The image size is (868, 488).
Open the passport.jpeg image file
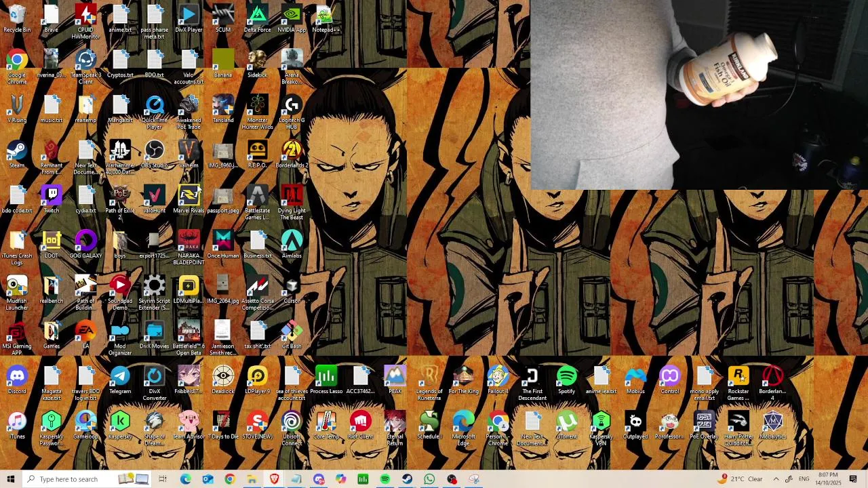coord(223,200)
